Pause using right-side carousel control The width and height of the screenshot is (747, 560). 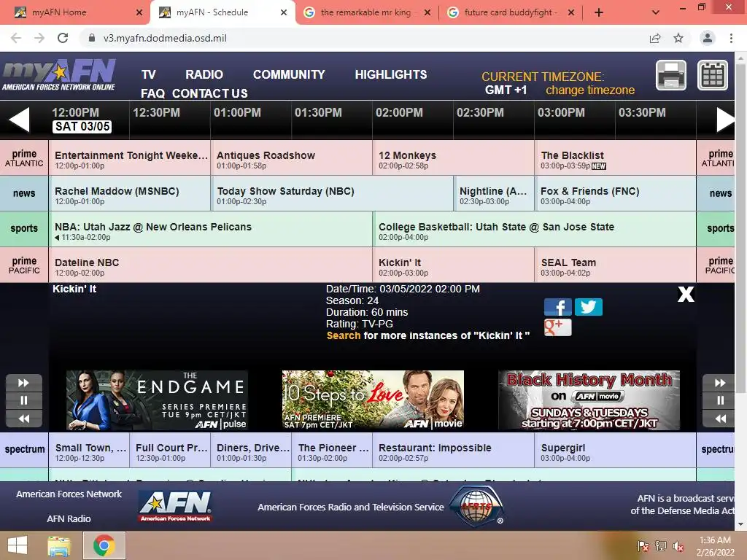click(720, 400)
